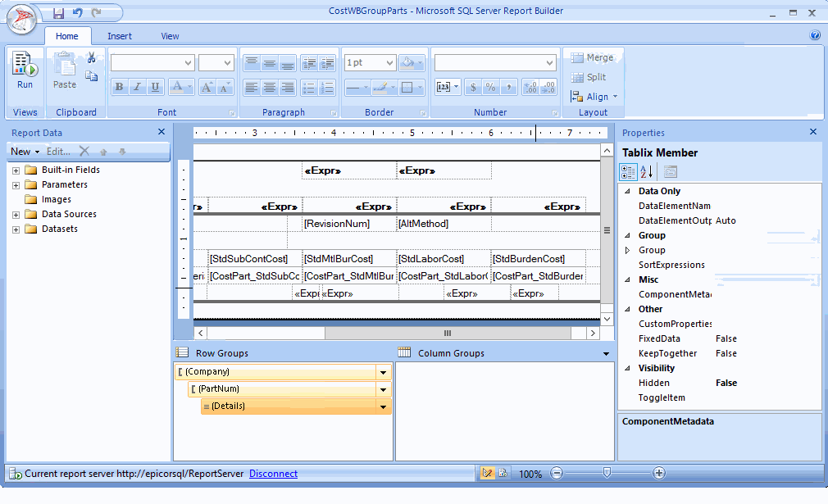This screenshot has height=504, width=828.
Task: Increase paragraph indent
Action: [x=327, y=63]
